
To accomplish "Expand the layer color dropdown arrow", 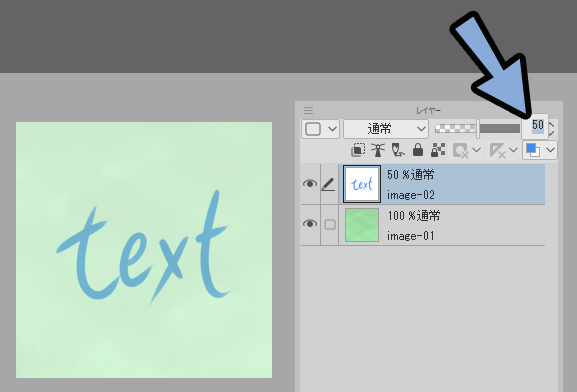I will (x=550, y=150).
